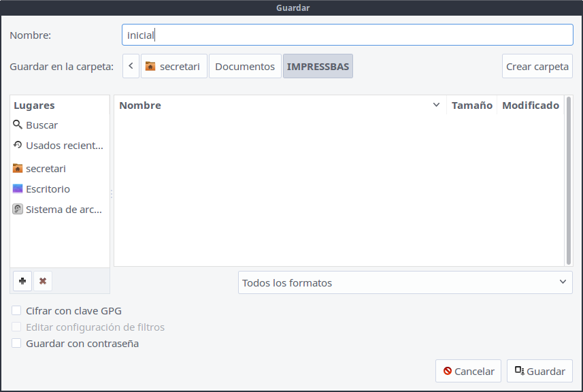Click the file list vertical scrollbar

[569, 184]
